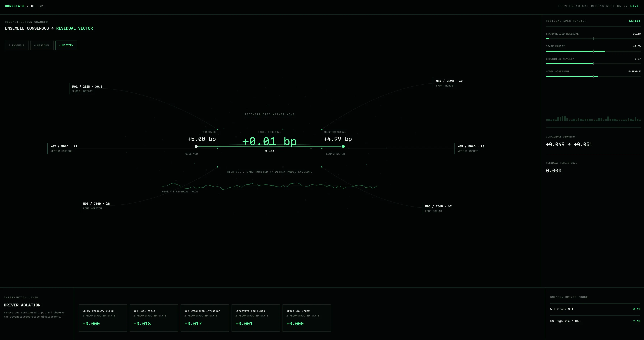
Task: Switch to the Residual view tab
Action: (42, 45)
